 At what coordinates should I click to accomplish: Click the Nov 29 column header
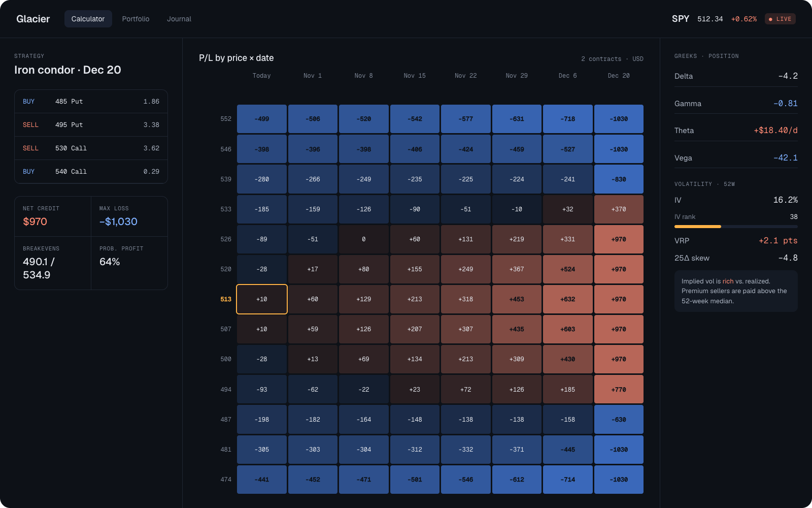point(517,76)
